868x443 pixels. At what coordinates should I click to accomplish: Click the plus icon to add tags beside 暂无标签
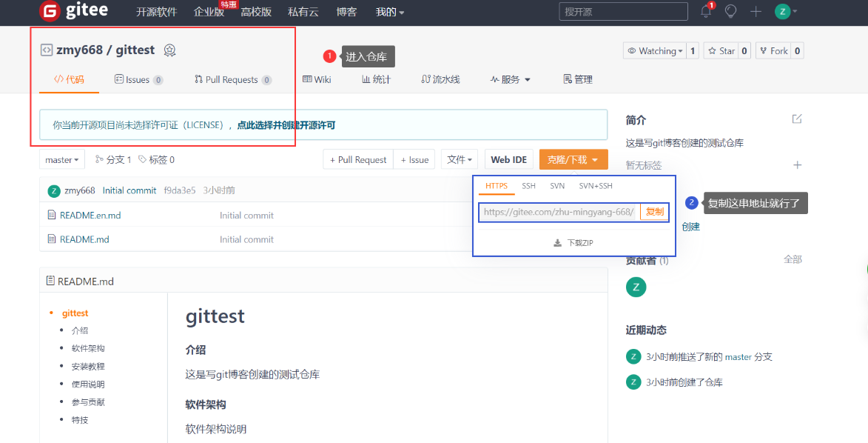coord(797,164)
